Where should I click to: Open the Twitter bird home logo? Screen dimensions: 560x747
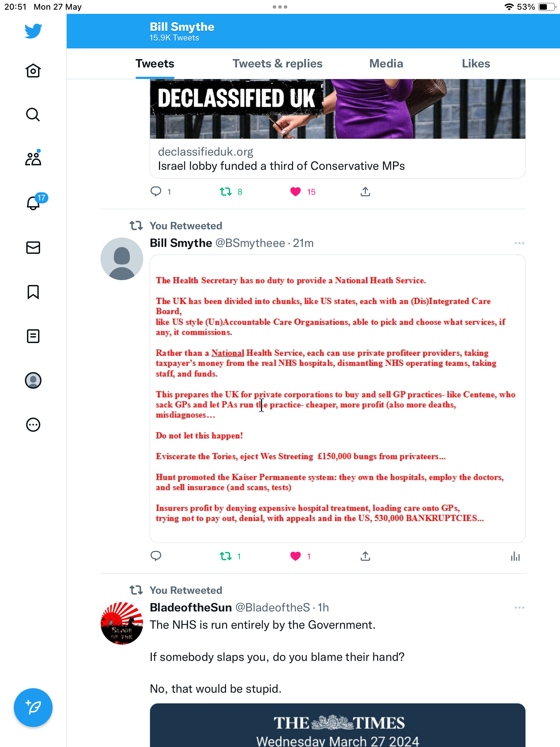pos(33,31)
